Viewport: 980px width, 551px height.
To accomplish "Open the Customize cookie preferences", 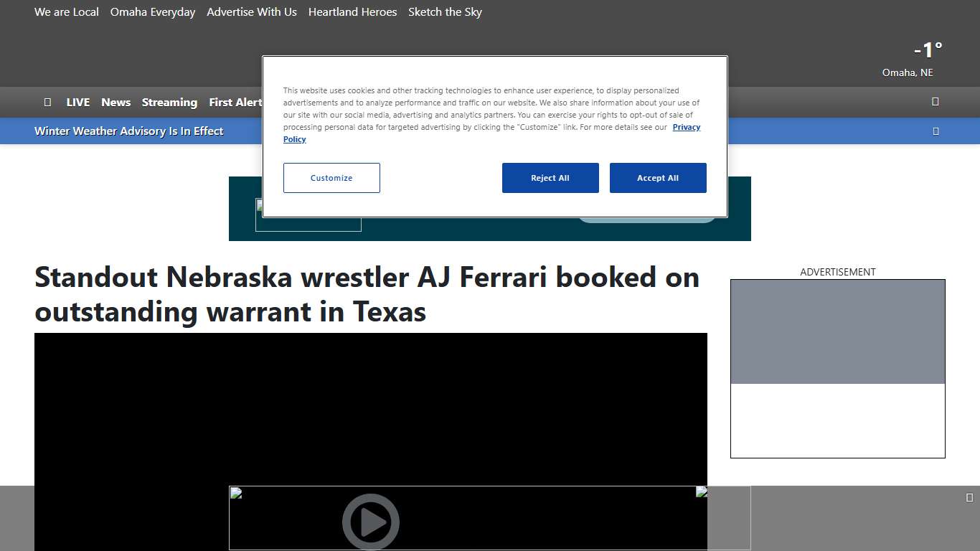I will point(331,178).
